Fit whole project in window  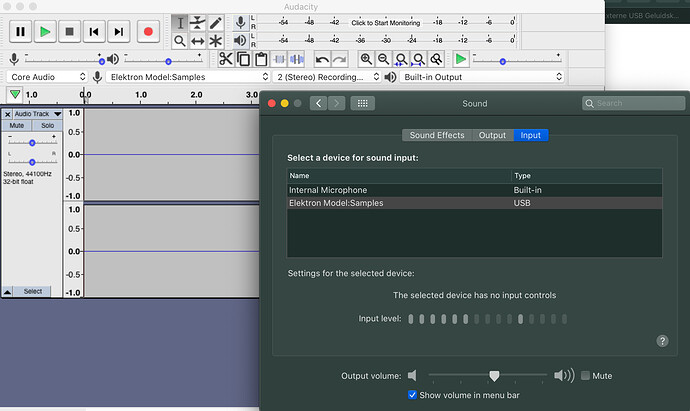point(418,59)
